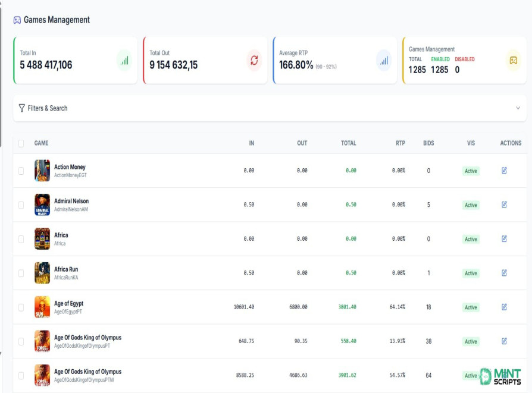Open the Filters & Search section

270,108
